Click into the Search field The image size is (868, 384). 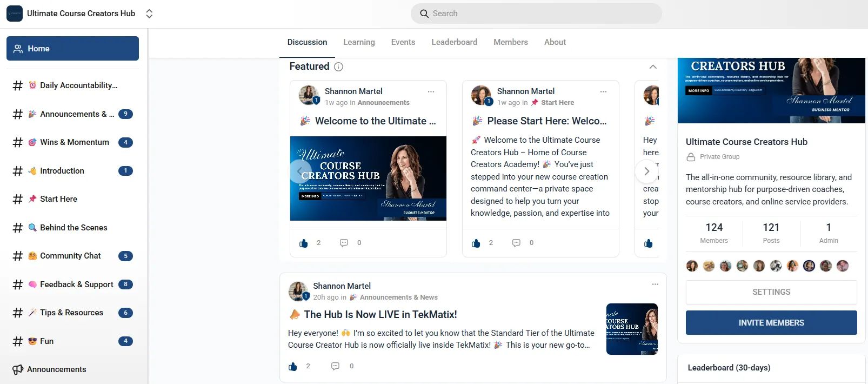(x=536, y=14)
